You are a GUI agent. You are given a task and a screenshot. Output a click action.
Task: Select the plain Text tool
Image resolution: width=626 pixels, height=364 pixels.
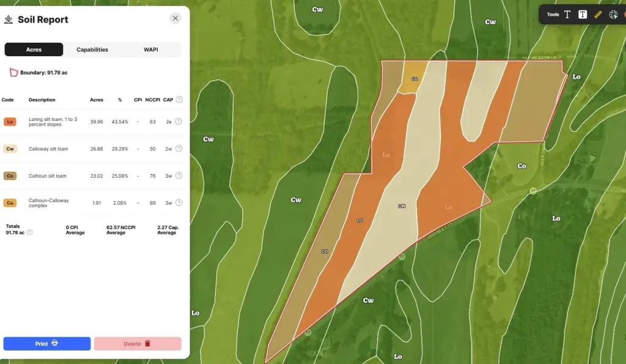567,15
